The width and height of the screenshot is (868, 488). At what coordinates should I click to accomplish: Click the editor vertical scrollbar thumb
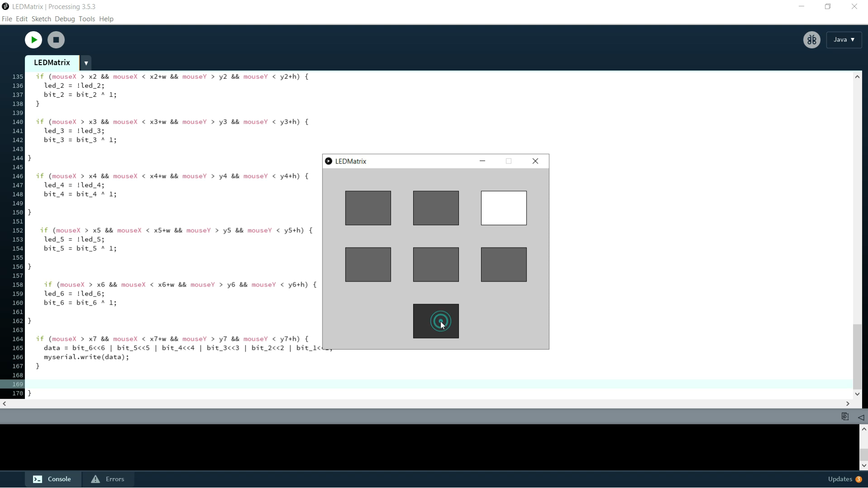click(857, 356)
